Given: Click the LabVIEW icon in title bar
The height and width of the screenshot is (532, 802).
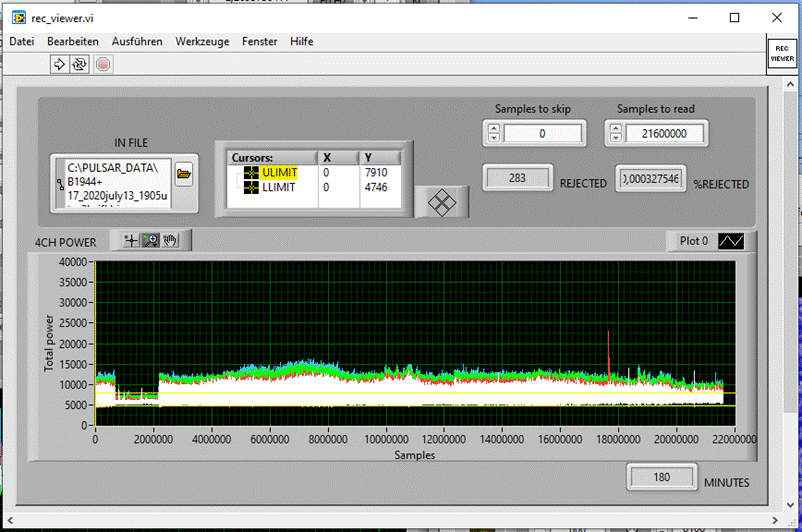Looking at the screenshot, I should pos(19,18).
